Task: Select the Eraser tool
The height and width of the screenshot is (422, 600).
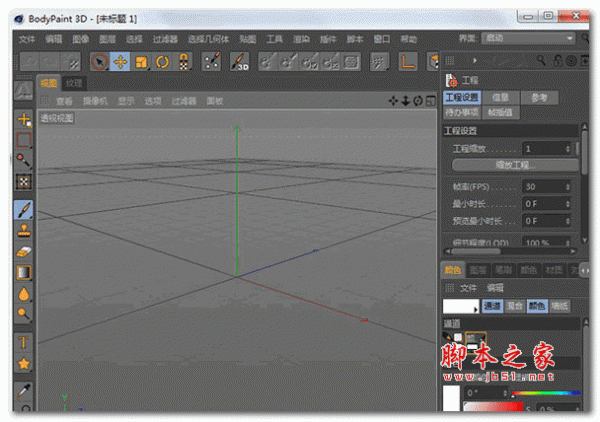Action: (24, 251)
